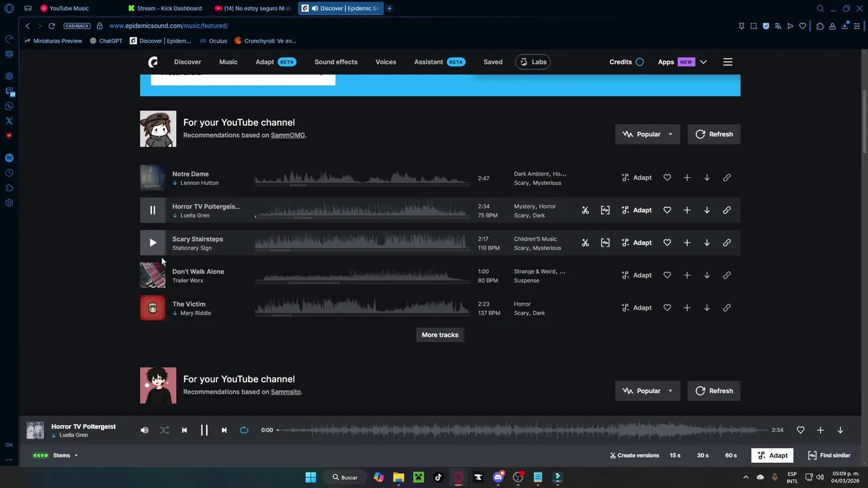Download the Don't Walk Alone track

click(x=707, y=275)
